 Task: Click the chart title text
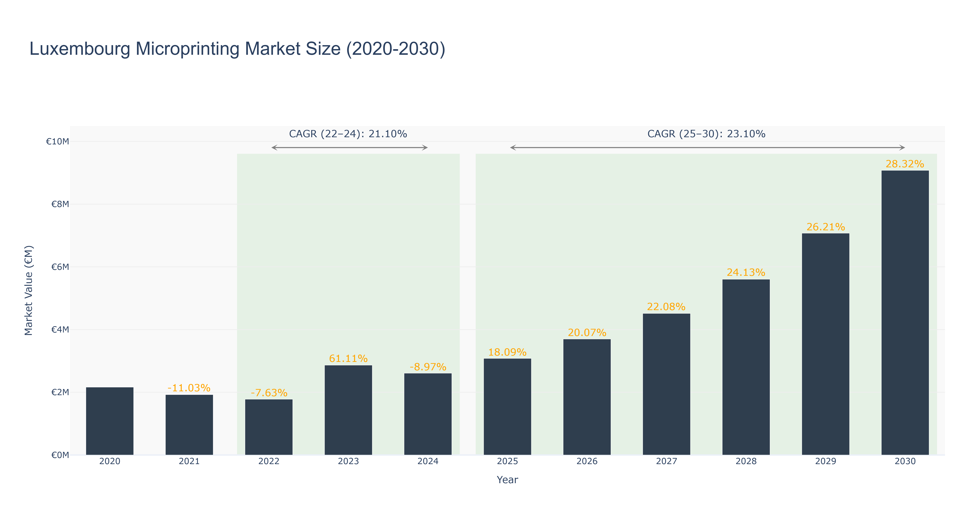click(x=237, y=49)
